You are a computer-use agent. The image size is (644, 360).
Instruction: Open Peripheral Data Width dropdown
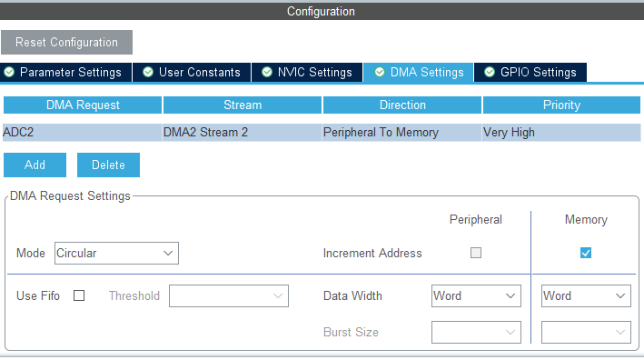[x=477, y=295]
